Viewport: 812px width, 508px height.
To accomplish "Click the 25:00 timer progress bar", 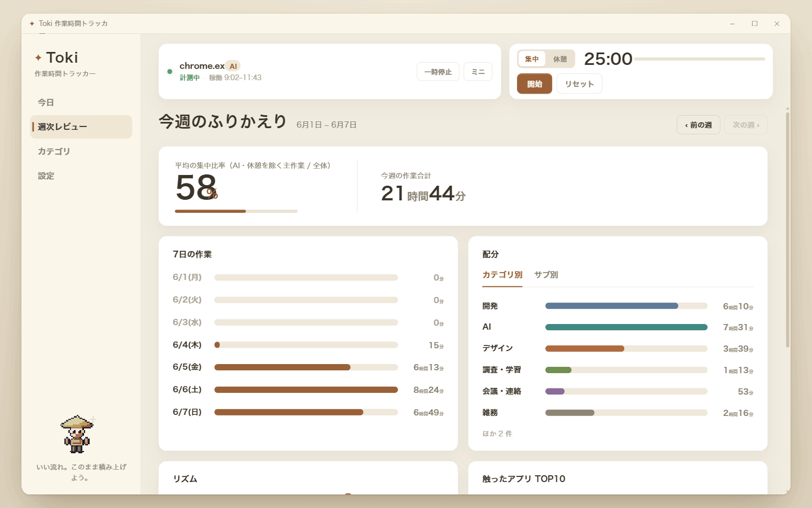I will click(x=699, y=59).
